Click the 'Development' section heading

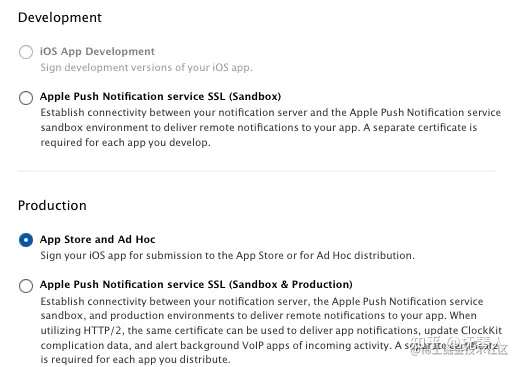tap(60, 17)
